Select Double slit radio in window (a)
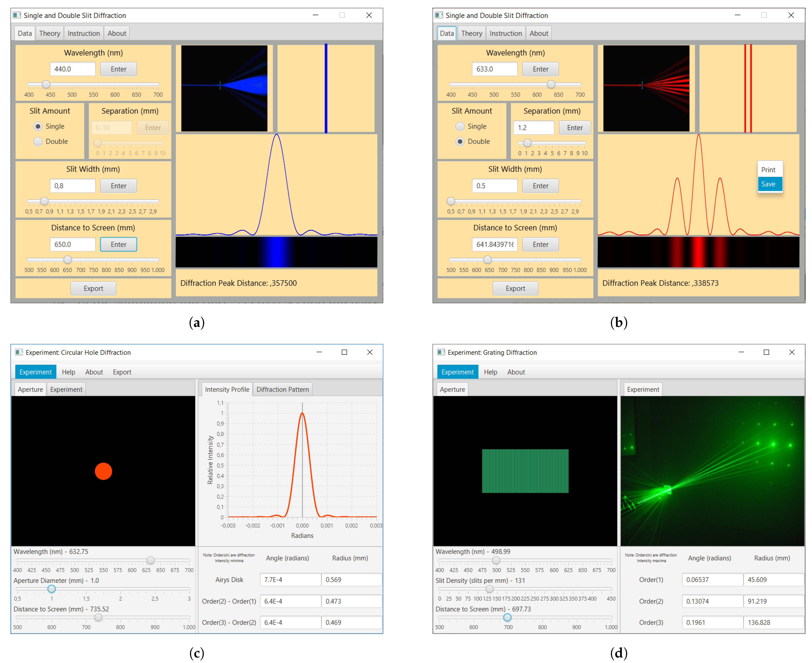 point(38,142)
